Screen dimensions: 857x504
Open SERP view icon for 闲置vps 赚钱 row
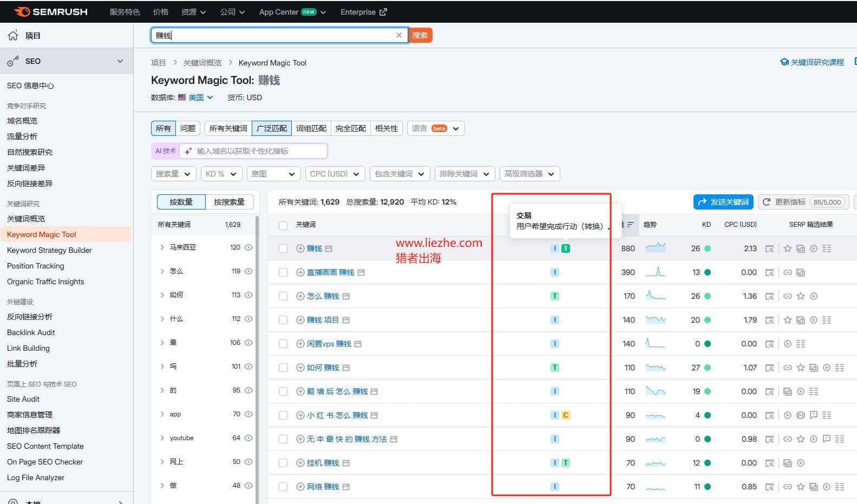(769, 344)
